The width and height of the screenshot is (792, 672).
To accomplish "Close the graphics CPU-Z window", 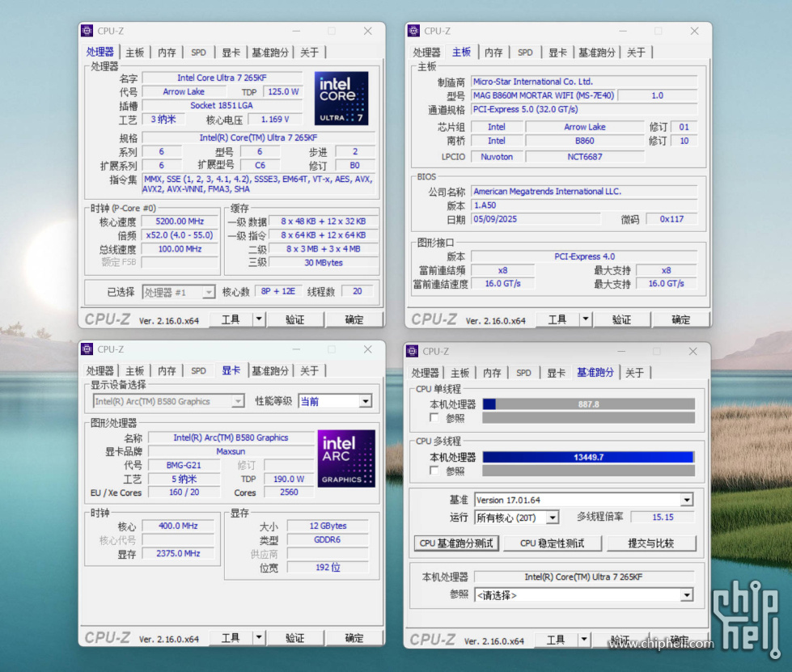I will coord(368,349).
